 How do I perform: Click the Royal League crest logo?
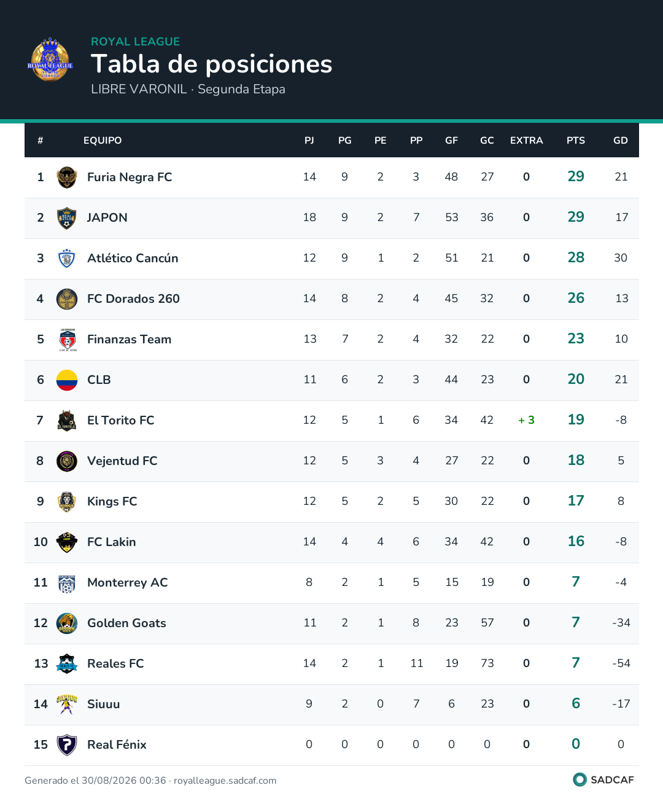50,60
